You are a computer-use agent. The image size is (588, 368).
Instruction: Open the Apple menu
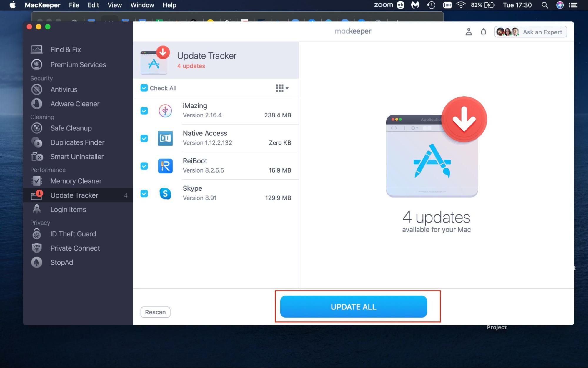click(12, 5)
